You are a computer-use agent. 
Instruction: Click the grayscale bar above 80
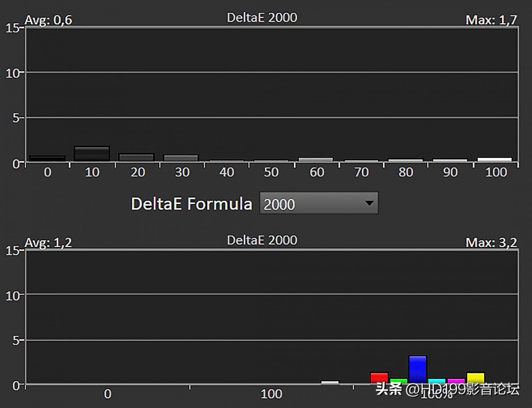tap(406, 160)
